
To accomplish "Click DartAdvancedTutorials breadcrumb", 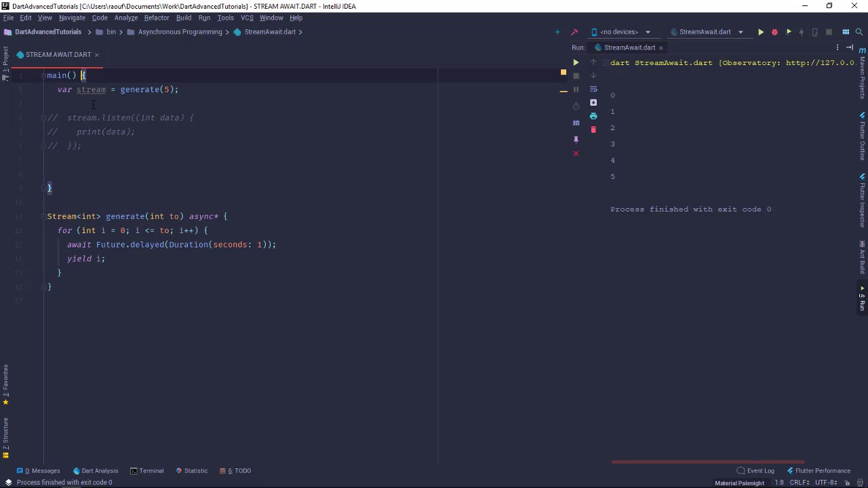I will [48, 32].
